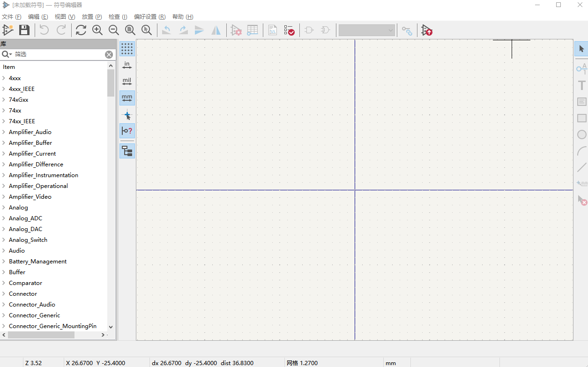The height and width of the screenshot is (367, 588).
Task: Open the symbol checker icon
Action: point(289,30)
